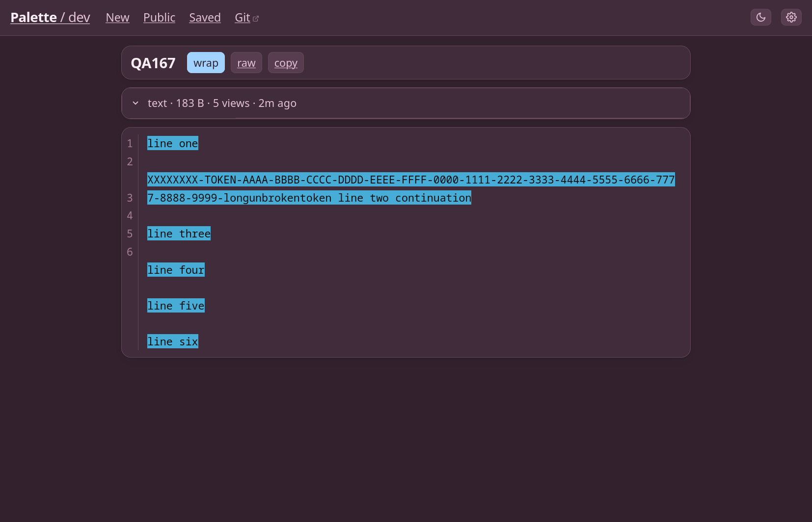This screenshot has width=812, height=522.
Task: Click the QA167 paste title
Action: point(153,63)
